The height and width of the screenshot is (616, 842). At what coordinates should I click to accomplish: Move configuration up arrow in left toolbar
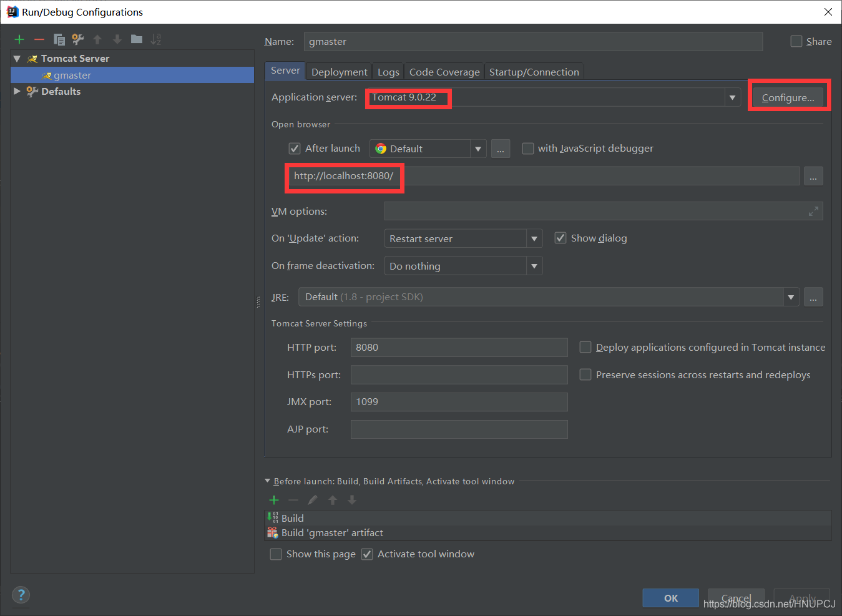[97, 39]
